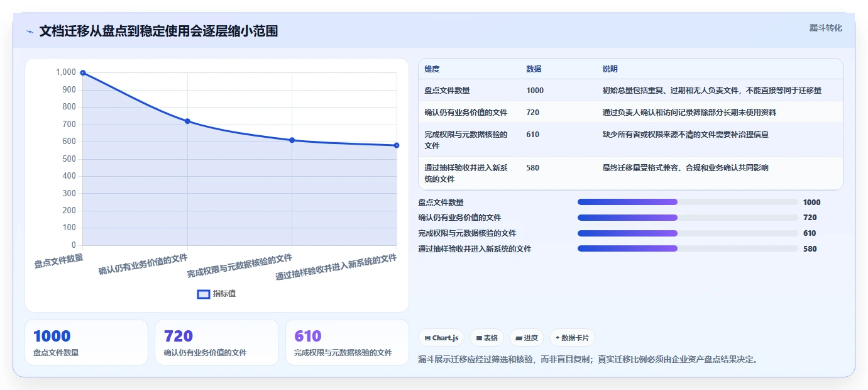Toggle the 指标值 legend swatch under the chart
This screenshot has height=390, width=868.
coord(204,294)
